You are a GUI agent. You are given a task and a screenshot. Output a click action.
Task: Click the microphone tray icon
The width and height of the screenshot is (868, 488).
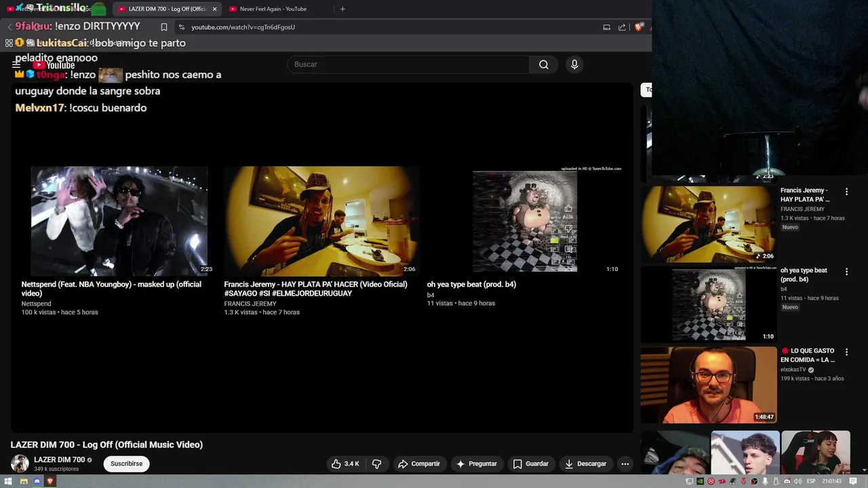(x=765, y=481)
